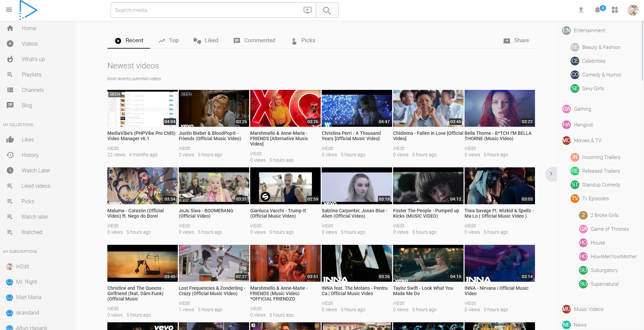The image size is (644, 330).
Task: Click the Share button
Action: [516, 41]
